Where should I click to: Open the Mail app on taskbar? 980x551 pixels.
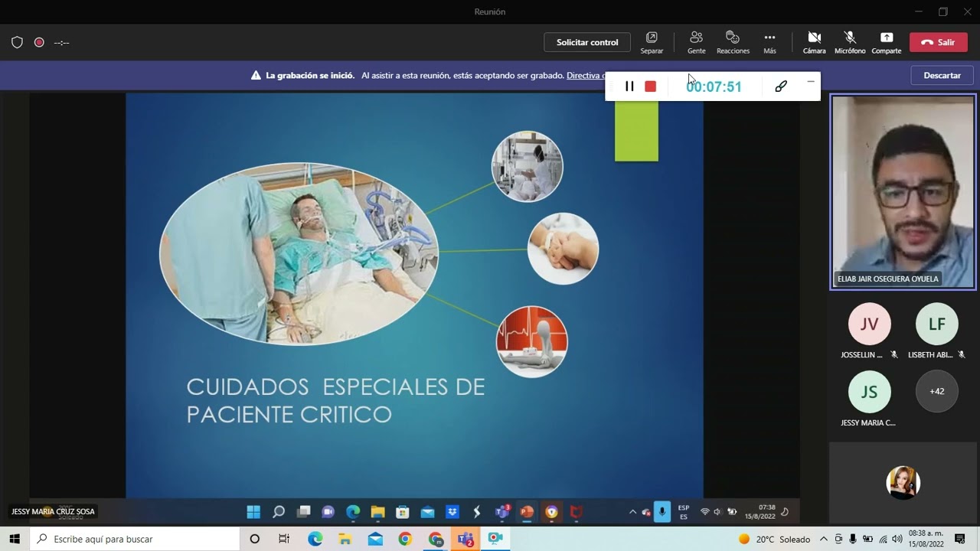click(375, 539)
